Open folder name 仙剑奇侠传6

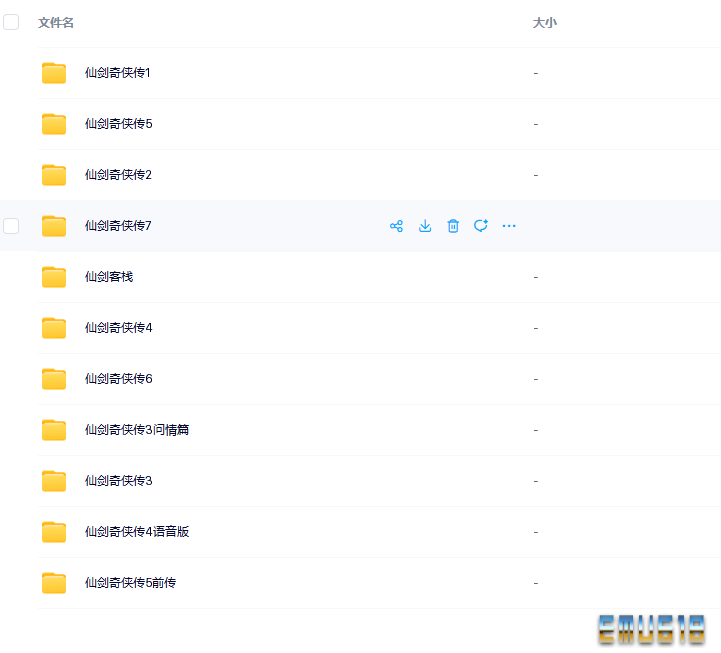pos(119,379)
